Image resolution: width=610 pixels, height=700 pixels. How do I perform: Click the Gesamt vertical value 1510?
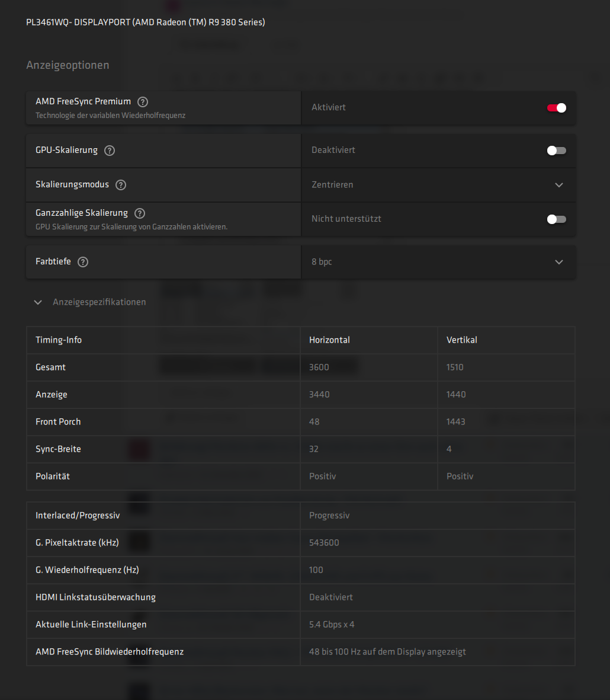click(x=455, y=367)
